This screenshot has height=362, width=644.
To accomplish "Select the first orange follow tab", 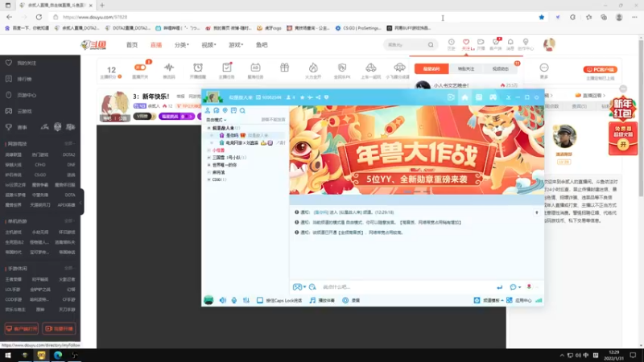I will 431,68.
